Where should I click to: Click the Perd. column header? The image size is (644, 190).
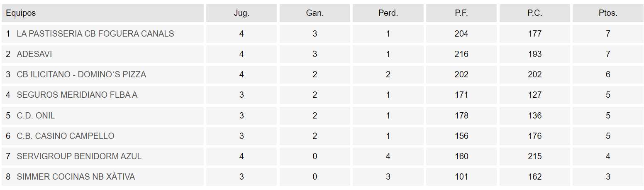388,13
